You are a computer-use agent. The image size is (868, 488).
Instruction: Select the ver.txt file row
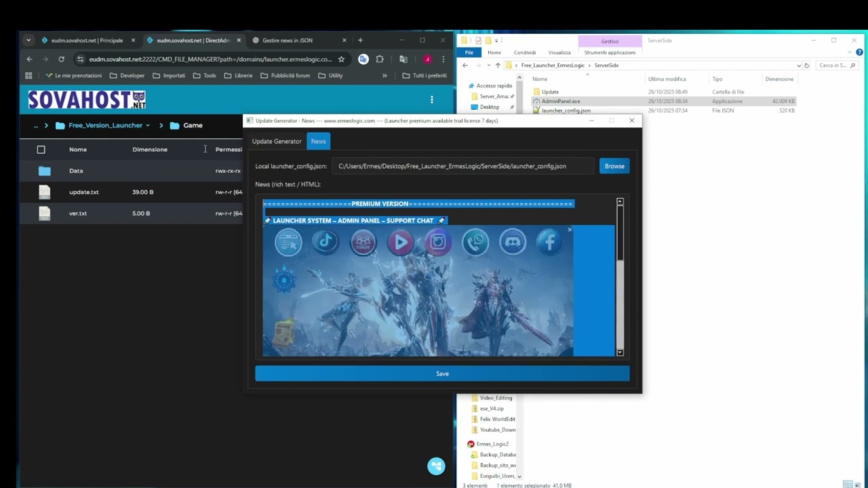click(x=132, y=213)
